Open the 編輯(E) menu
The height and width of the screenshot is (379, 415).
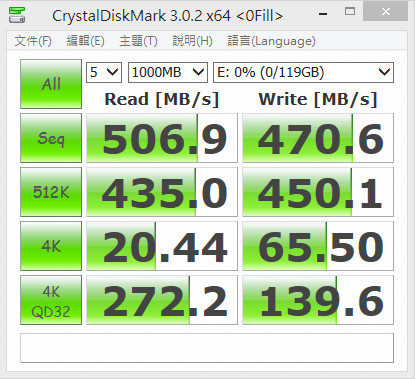tap(85, 41)
